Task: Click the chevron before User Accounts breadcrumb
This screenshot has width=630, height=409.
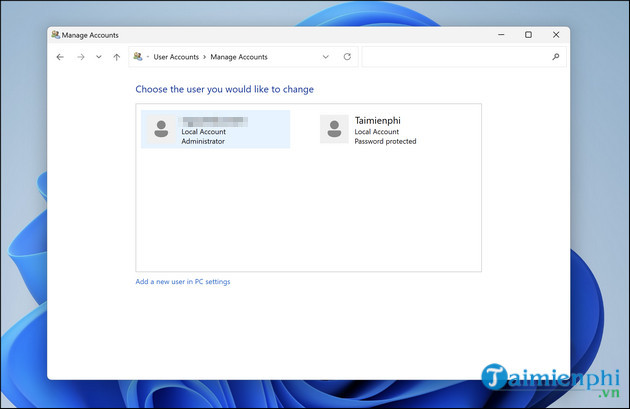Action: (x=148, y=57)
